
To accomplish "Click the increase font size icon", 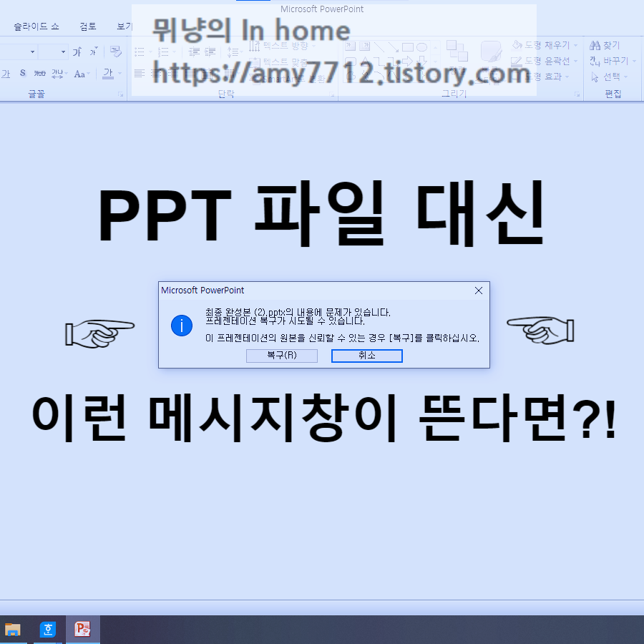I will pos(77,52).
